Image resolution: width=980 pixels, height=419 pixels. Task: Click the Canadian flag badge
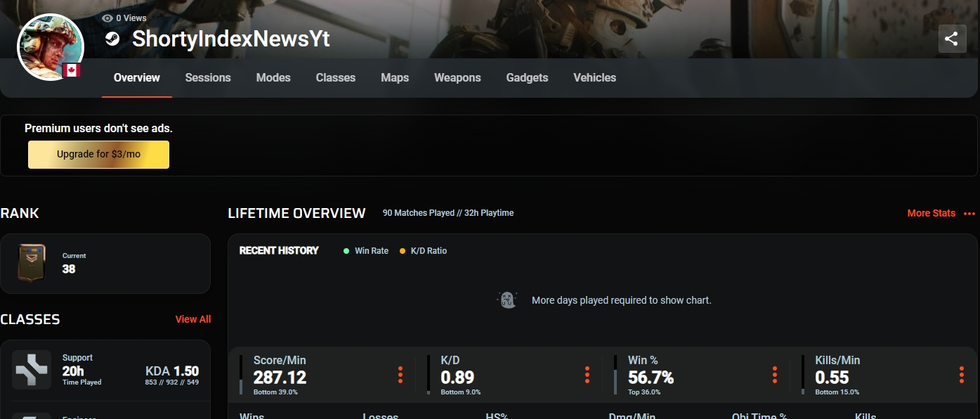point(71,70)
